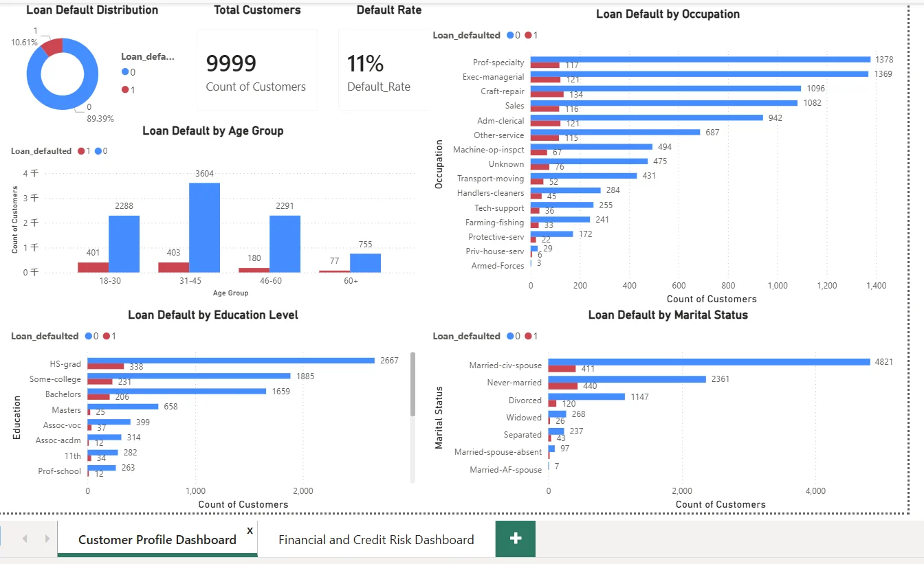The width and height of the screenshot is (924, 564).
Task: Choose red 1 legend marker in Age Group chart
Action: pos(81,151)
